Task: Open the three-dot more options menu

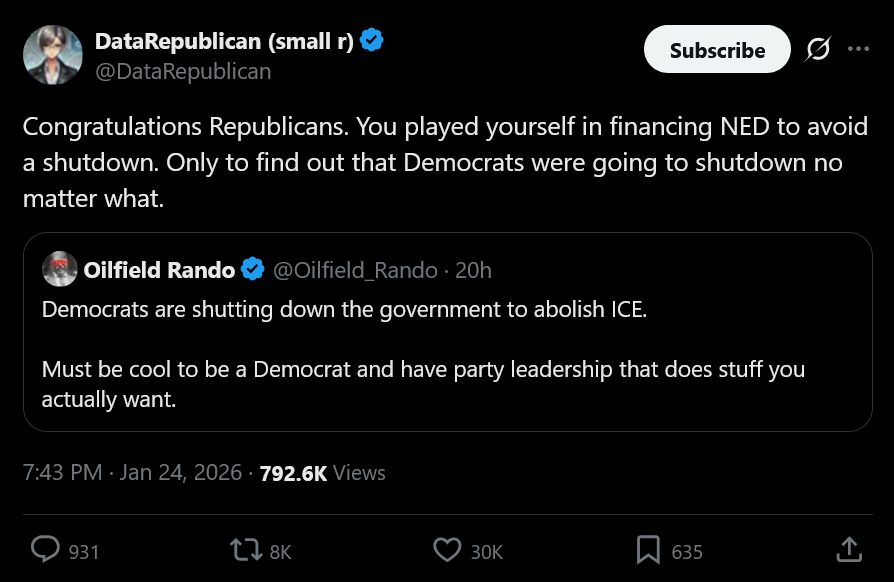Action: tap(858, 49)
